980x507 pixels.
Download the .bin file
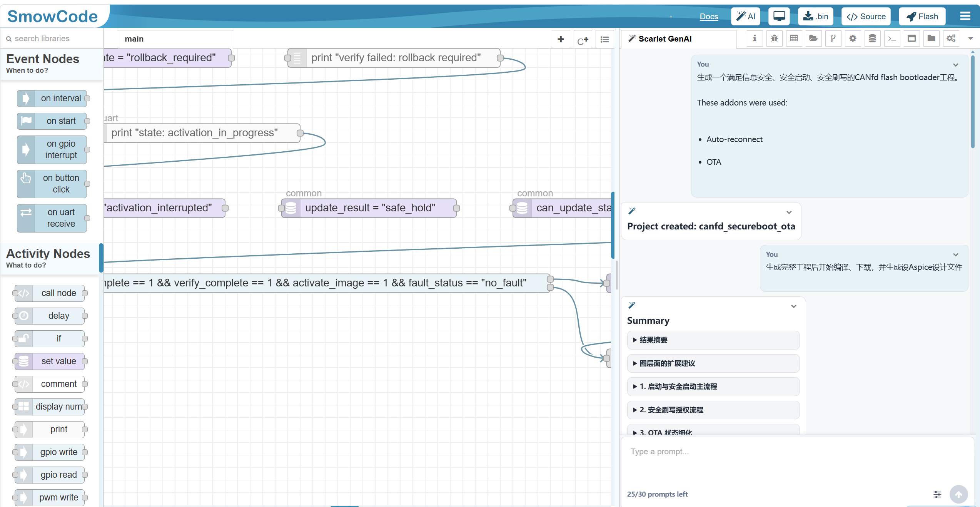pyautogui.click(x=815, y=17)
